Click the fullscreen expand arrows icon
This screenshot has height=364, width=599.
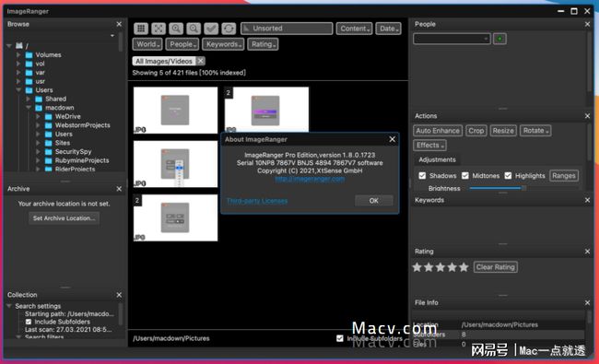pyautogui.click(x=159, y=29)
